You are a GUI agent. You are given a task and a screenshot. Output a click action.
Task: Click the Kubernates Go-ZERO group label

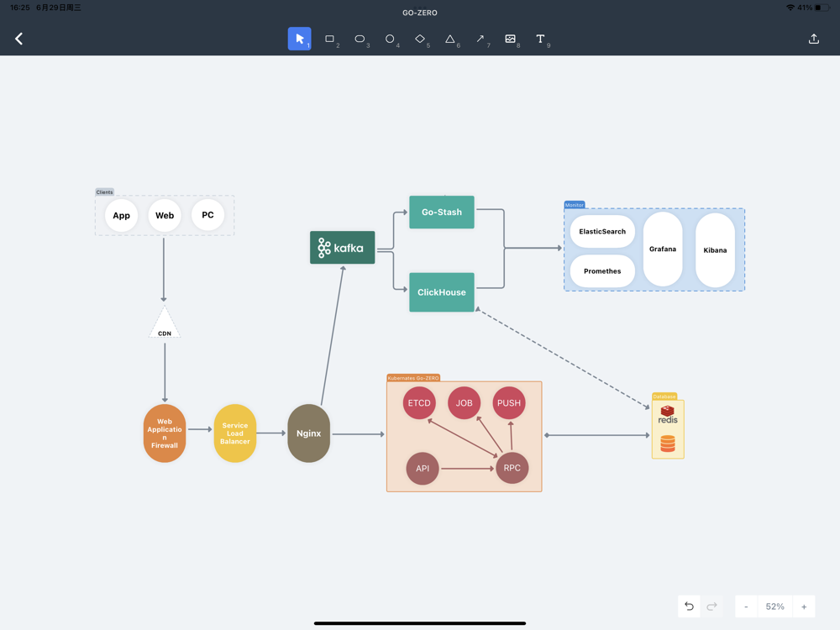click(x=413, y=378)
